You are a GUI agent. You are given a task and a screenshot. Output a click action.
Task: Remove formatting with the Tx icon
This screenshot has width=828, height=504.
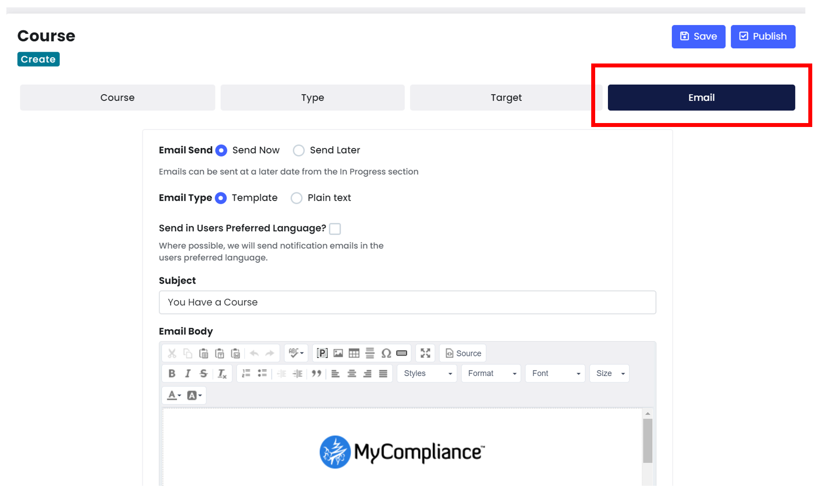click(222, 374)
